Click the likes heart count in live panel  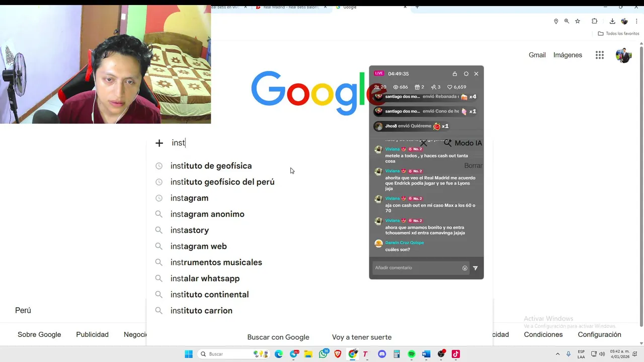pyautogui.click(x=457, y=87)
